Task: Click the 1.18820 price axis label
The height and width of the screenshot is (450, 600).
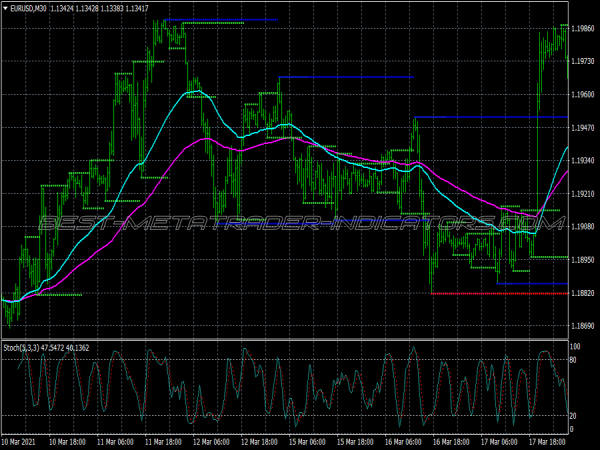Action: click(583, 293)
